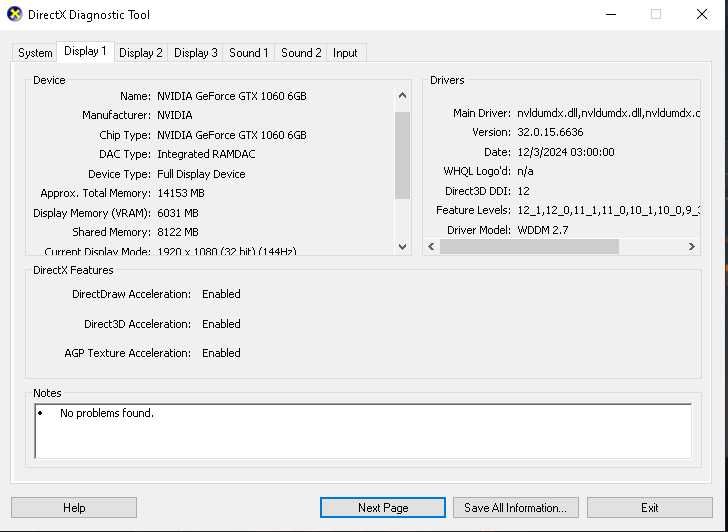This screenshot has height=532, width=728.
Task: Click driver Date value 12/3/2024 03:00:00
Action: point(566,152)
